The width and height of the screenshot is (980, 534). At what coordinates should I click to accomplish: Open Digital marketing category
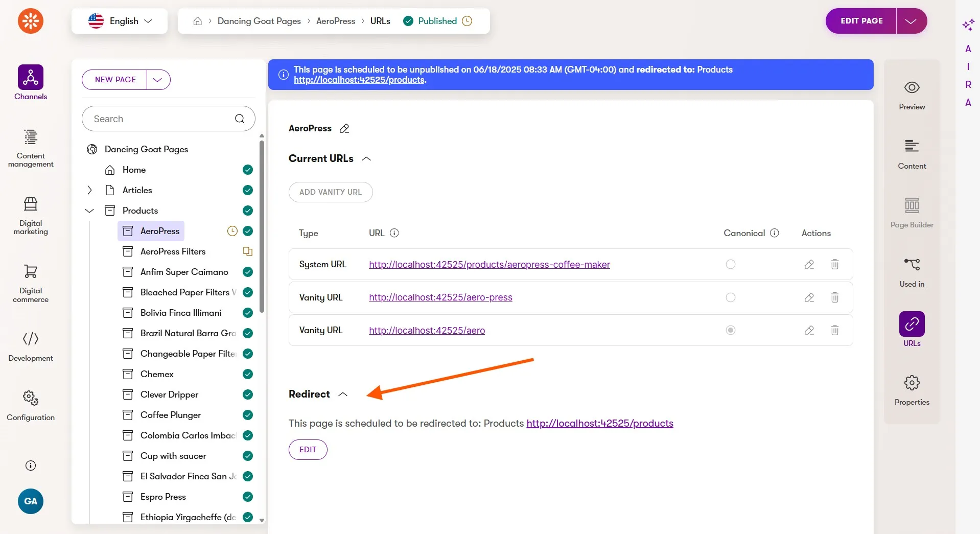pyautogui.click(x=31, y=216)
